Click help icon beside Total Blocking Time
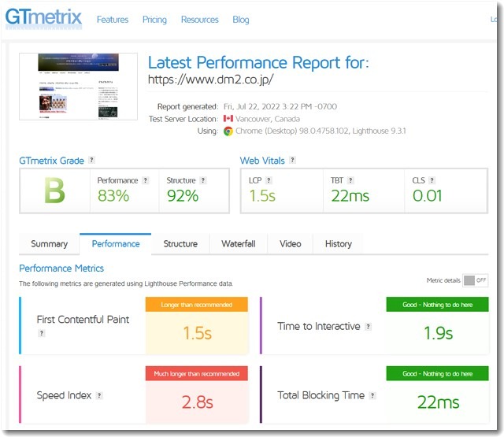 click(x=372, y=395)
